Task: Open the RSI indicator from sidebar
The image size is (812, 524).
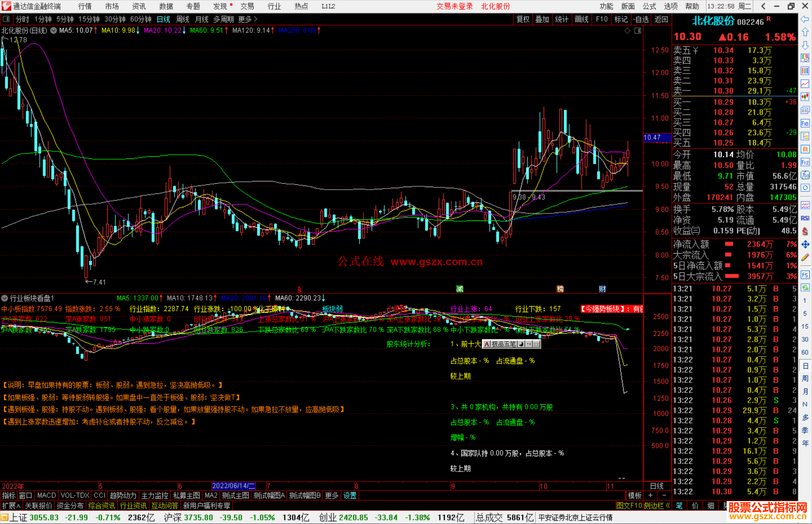Action: [805, 218]
